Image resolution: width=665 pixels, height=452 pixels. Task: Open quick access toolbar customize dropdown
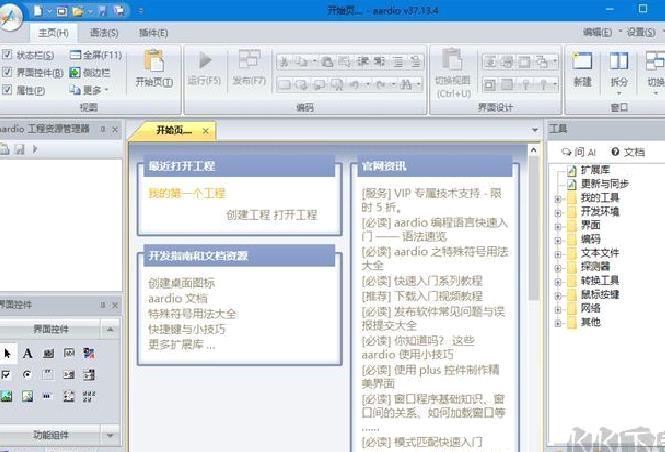pyautogui.click(x=140, y=11)
